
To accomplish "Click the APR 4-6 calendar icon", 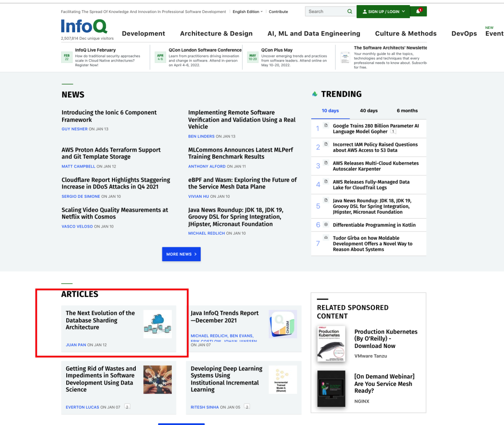I will (160, 57).
